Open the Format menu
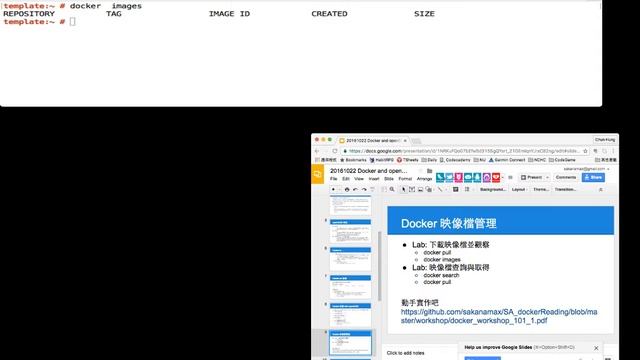The width and height of the screenshot is (640, 360). [405, 179]
